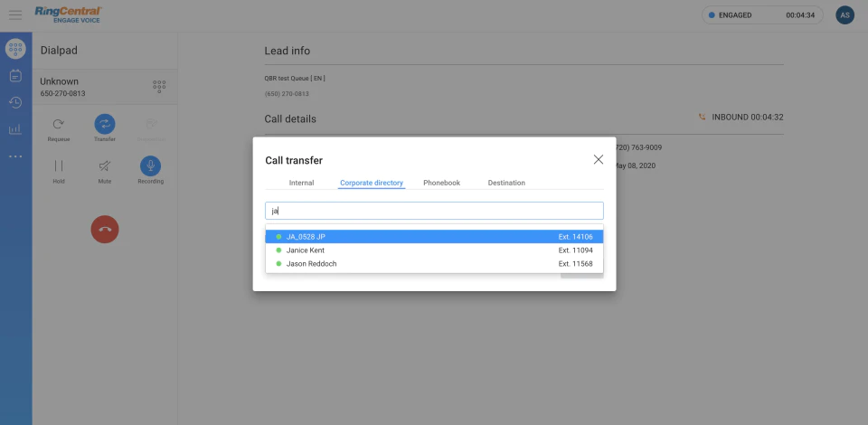Open the bar chart statistics icon

[x=15, y=129]
